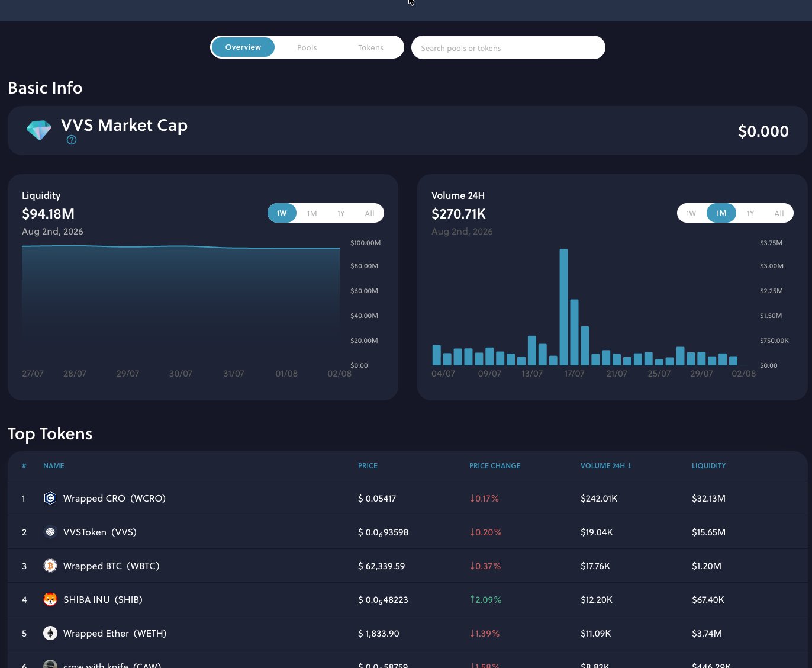Focus the Search pools or tokens field
Screen dimensions: 812x668
(508, 47)
